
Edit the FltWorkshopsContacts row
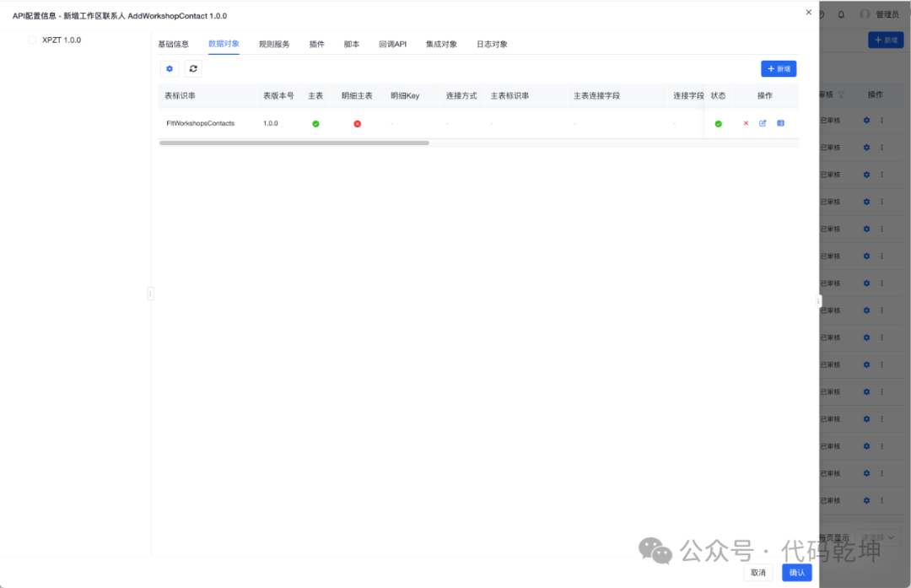(763, 123)
